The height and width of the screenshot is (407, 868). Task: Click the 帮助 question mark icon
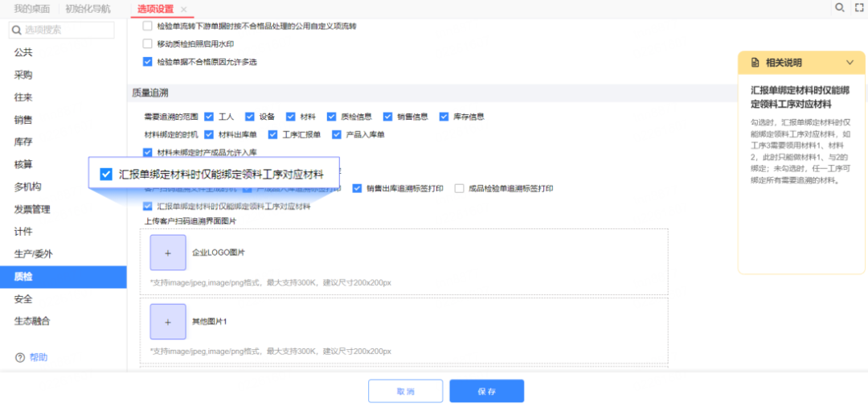(x=20, y=357)
